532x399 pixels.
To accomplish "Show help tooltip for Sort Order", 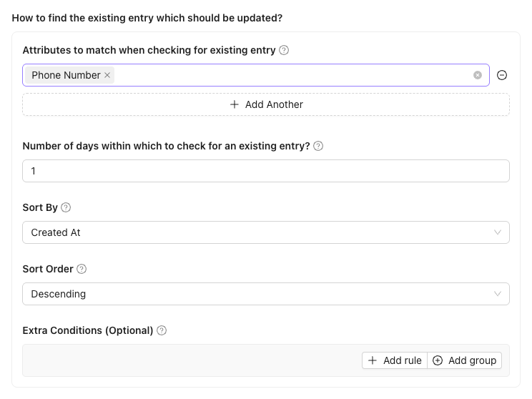I will coord(82,269).
